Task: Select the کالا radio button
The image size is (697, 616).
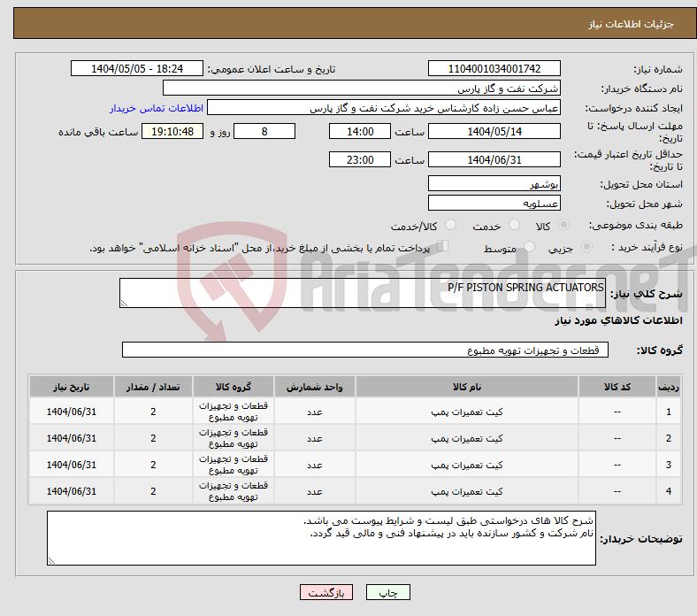Action: click(563, 225)
